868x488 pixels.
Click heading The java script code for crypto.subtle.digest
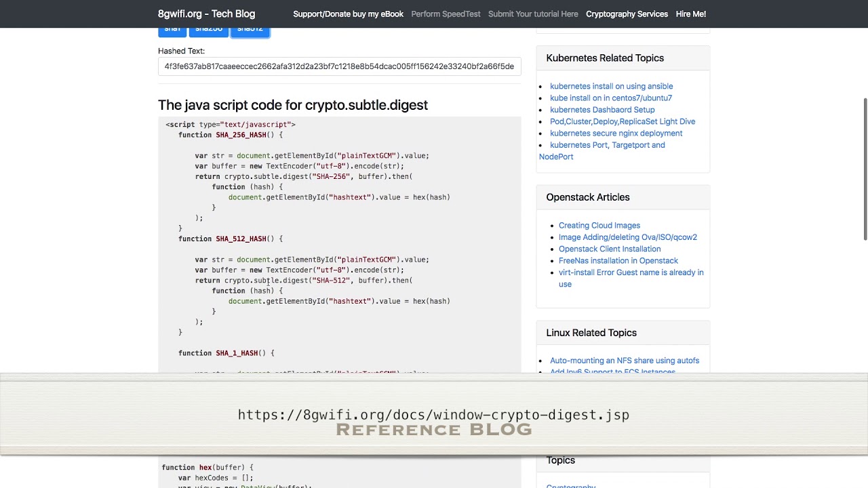[x=293, y=105]
